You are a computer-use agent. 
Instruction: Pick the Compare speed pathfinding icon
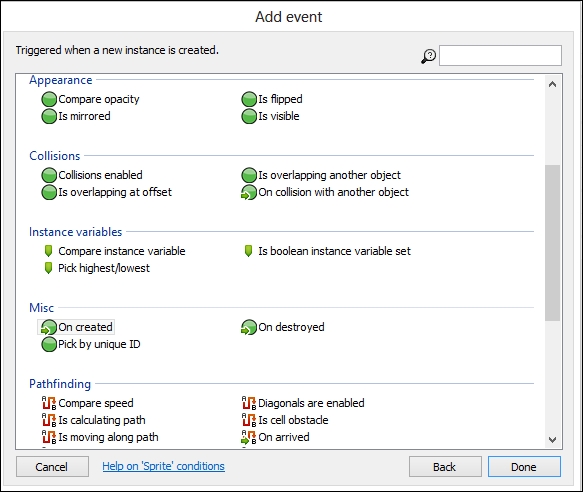49,403
